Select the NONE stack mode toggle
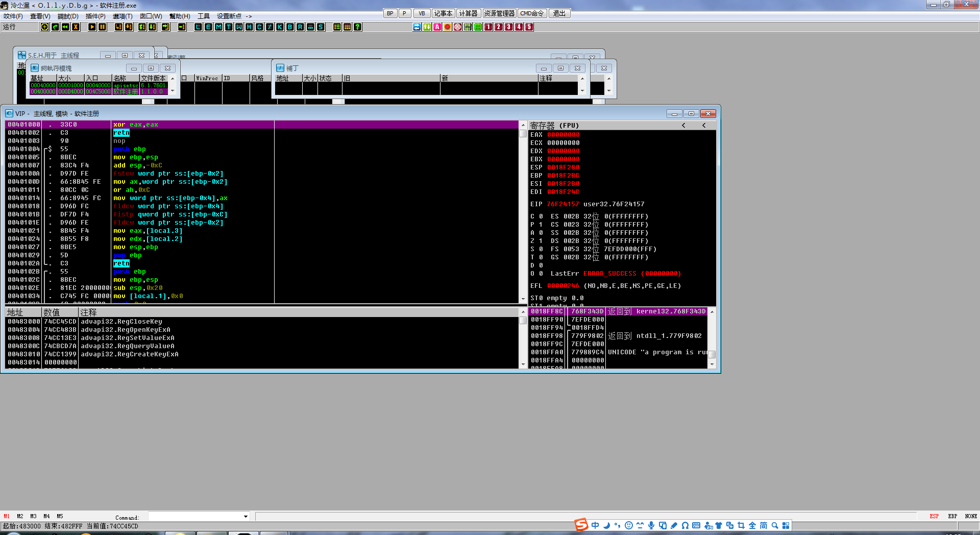This screenshot has height=535, width=980. [x=971, y=517]
